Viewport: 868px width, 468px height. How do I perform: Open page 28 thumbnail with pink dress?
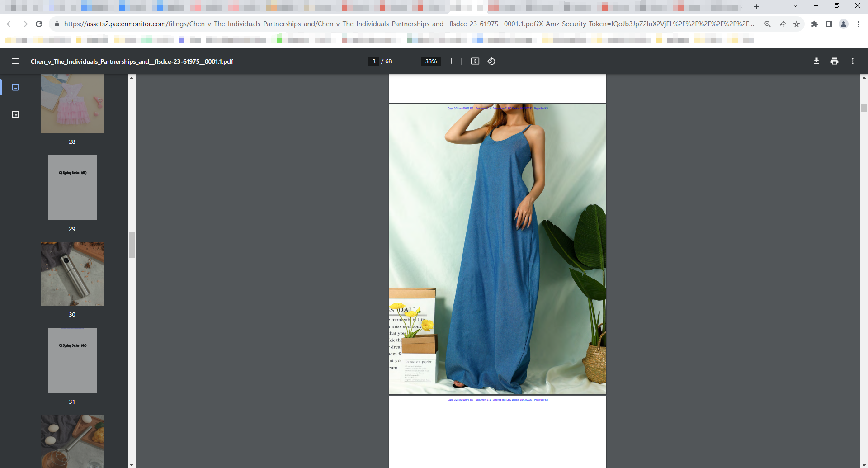pos(72,104)
